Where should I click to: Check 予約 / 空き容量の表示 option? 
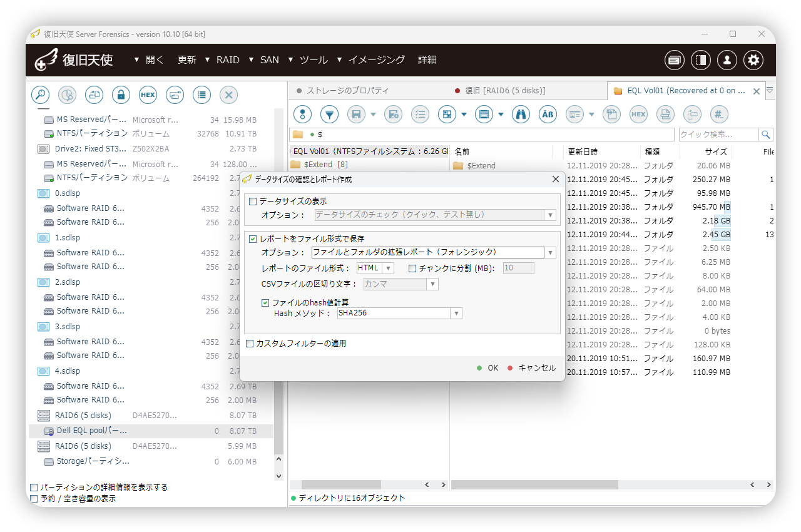(x=34, y=499)
